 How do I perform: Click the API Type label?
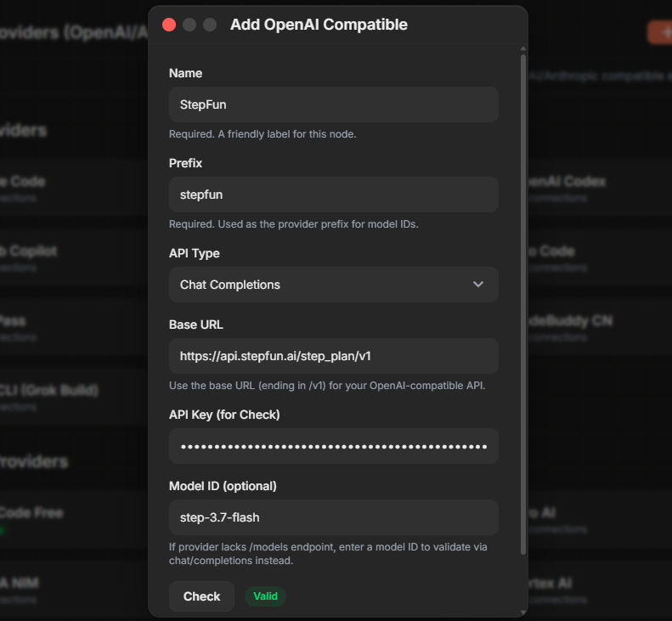tap(195, 253)
